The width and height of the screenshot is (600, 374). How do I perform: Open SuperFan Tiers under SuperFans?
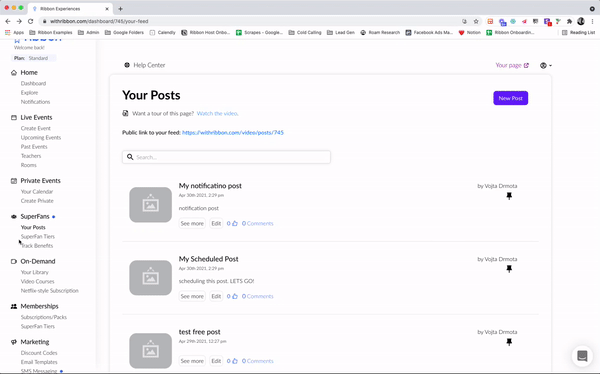pos(38,237)
